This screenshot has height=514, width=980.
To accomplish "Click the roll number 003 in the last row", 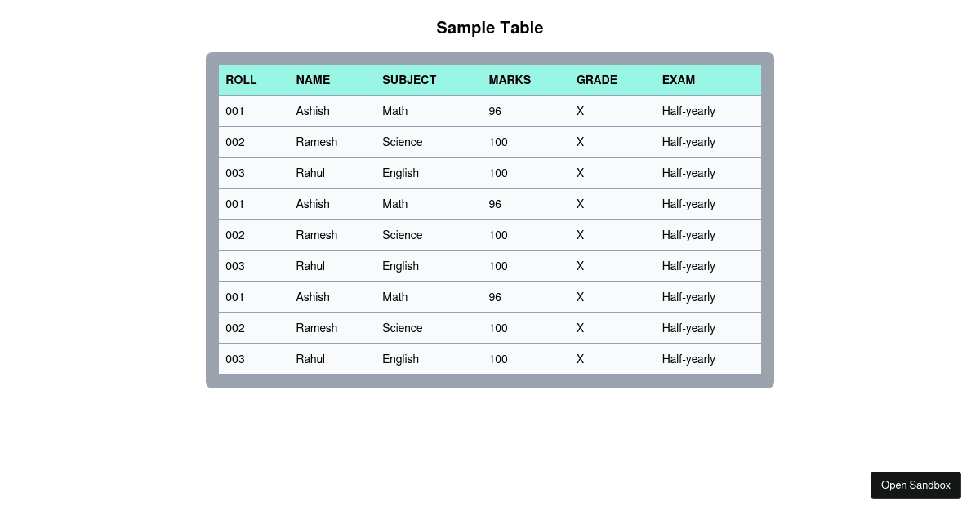I will (x=234, y=359).
